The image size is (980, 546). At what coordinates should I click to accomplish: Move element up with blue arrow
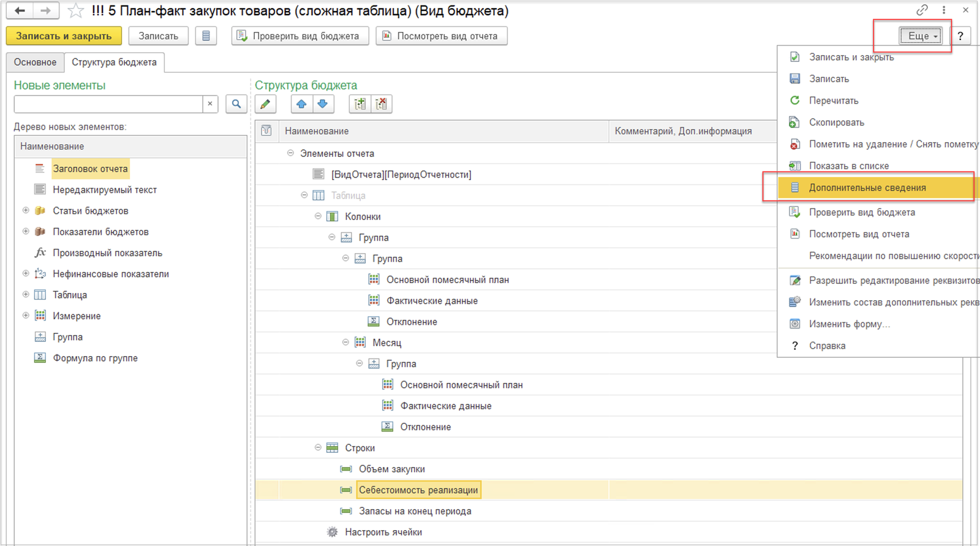tap(301, 104)
